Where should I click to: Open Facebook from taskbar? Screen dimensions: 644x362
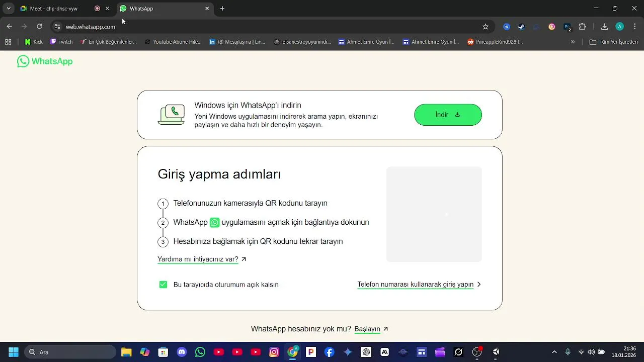point(329,352)
